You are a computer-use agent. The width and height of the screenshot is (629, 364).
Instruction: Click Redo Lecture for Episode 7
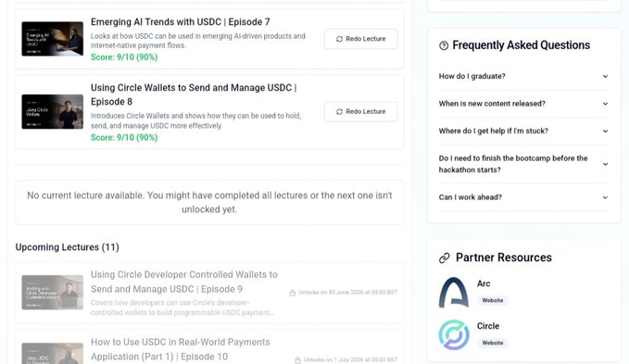(360, 39)
